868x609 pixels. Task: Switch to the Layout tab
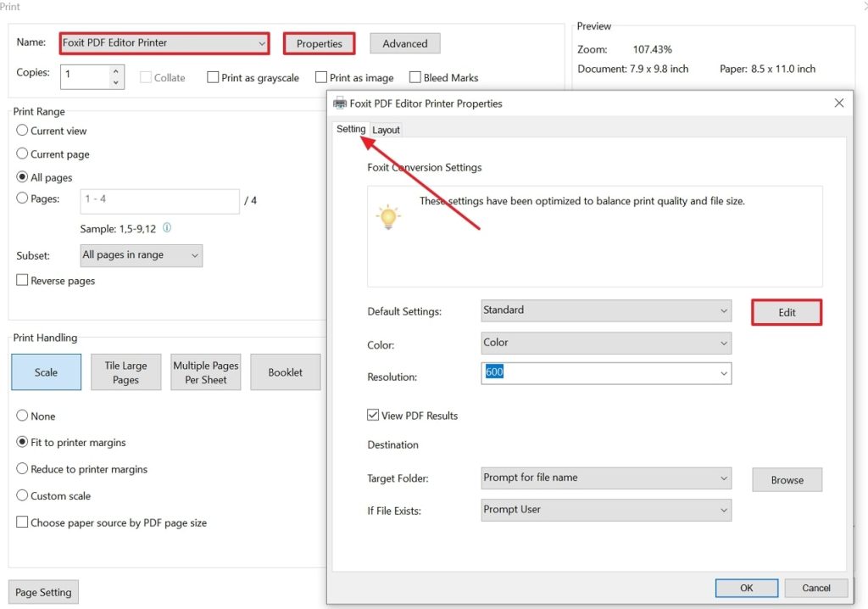386,130
